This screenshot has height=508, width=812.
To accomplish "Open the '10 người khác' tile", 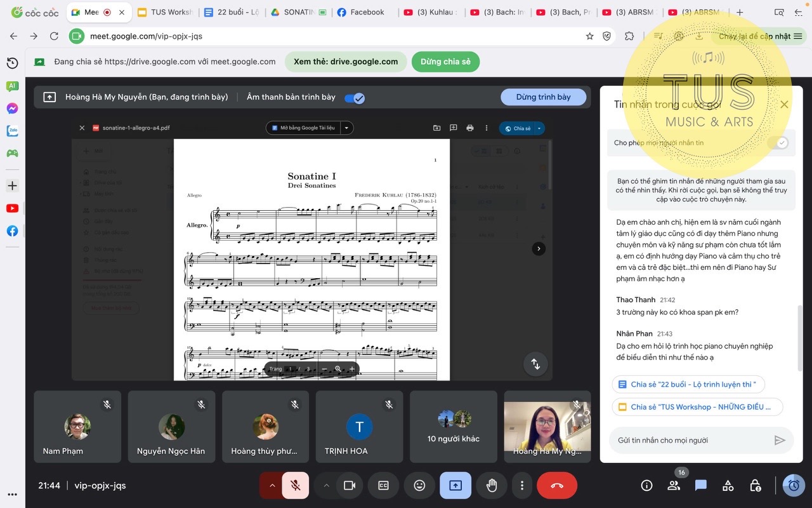I will click(454, 427).
